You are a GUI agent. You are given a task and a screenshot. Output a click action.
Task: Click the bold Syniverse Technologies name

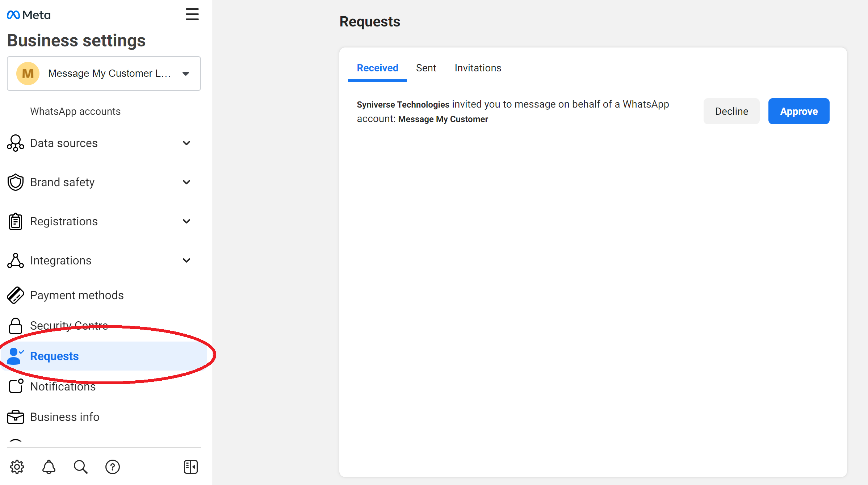tap(403, 105)
